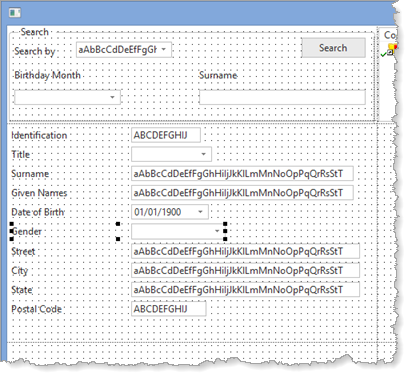Select the Street label

point(23,251)
